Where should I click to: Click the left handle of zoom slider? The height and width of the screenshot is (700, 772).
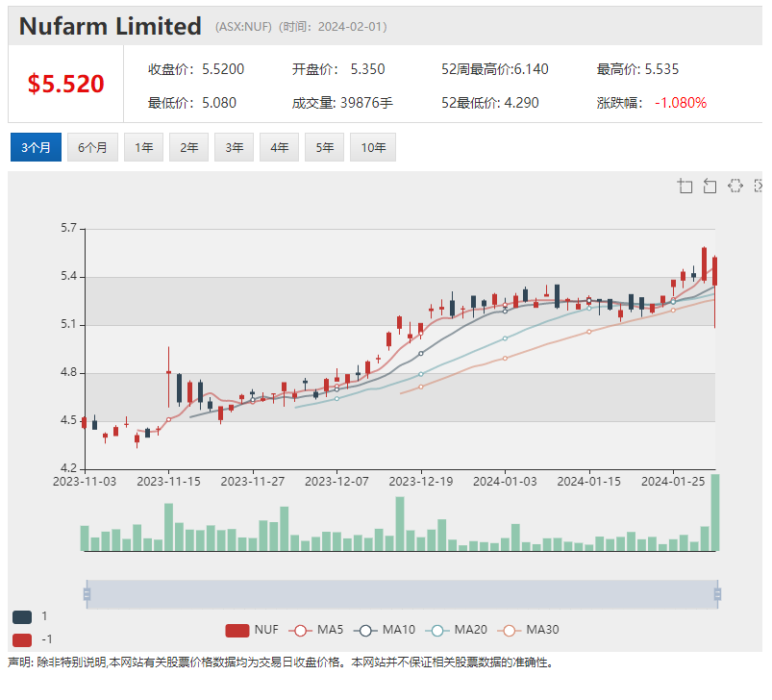click(87, 594)
